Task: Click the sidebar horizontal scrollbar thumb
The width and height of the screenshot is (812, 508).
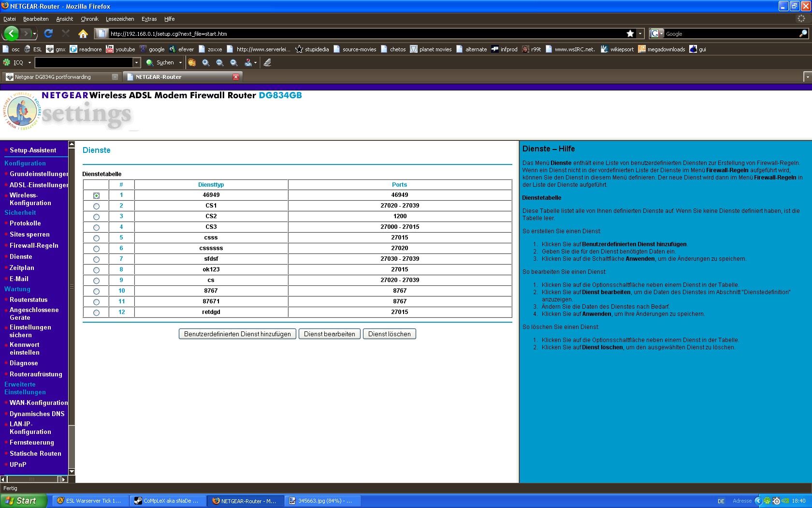Action: click(32, 479)
